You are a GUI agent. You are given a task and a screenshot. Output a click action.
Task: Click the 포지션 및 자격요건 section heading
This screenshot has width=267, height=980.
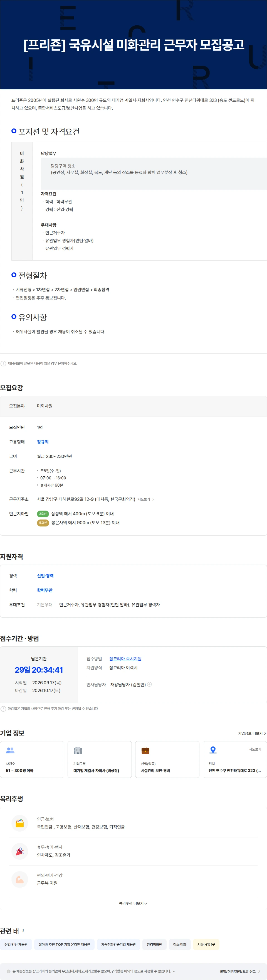[49, 132]
